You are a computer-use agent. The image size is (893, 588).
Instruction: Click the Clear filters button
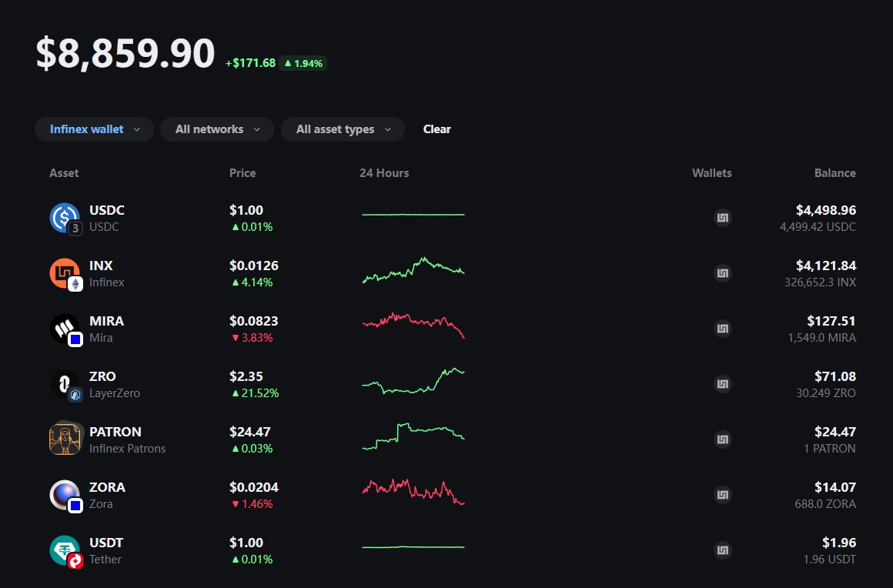point(436,129)
